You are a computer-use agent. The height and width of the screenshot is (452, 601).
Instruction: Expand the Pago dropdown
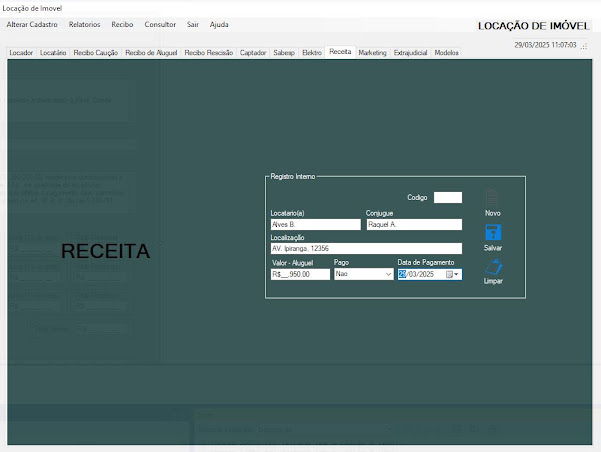(x=388, y=274)
